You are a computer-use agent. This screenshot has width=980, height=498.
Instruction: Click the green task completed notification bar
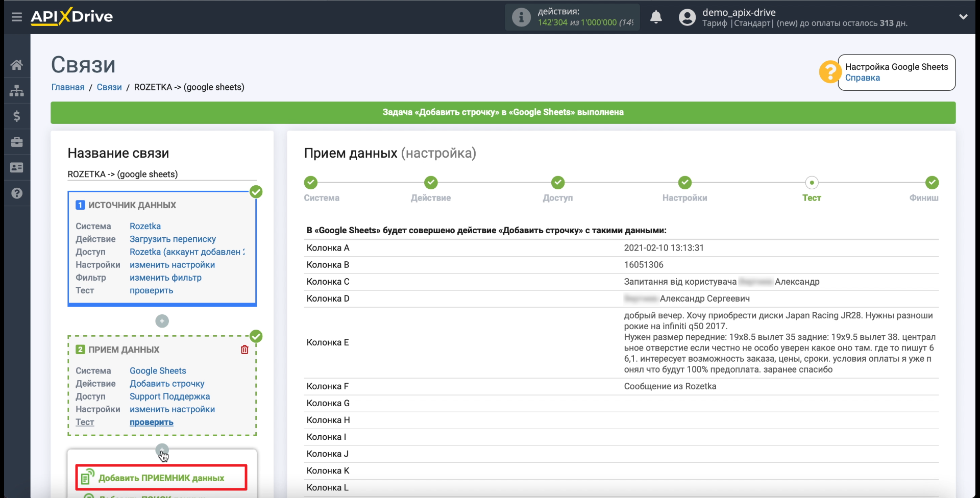[x=503, y=112]
